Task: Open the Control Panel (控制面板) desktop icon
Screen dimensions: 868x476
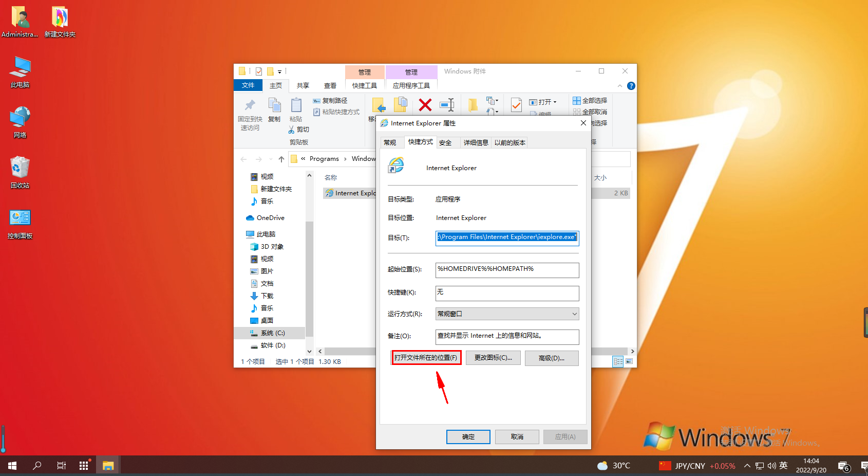Action: pyautogui.click(x=20, y=224)
